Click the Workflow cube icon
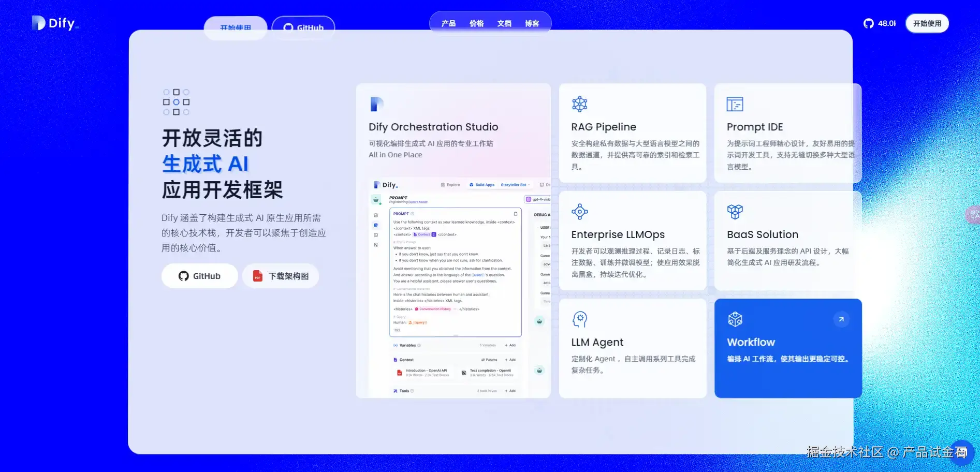980x472 pixels. point(735,319)
